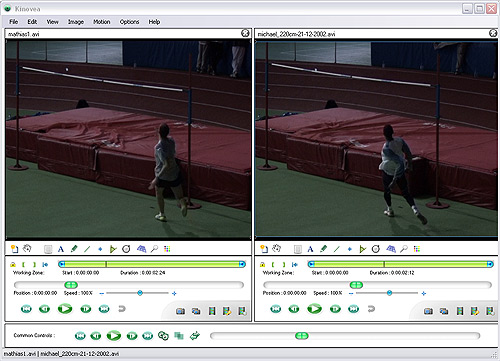Choose the line tool in left toolbar
This screenshot has height=361, width=500.
pos(87,249)
